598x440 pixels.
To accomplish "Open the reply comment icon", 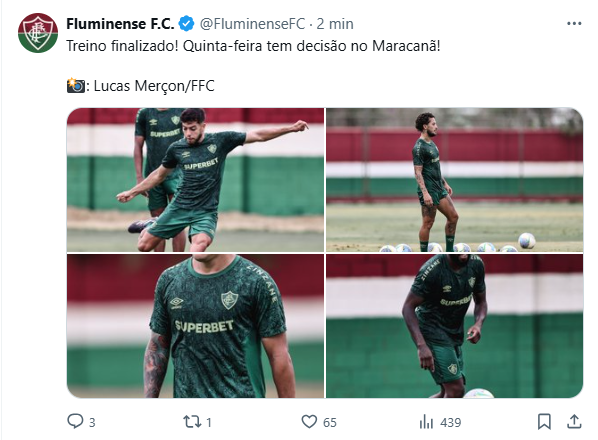I will pyautogui.click(x=75, y=421).
